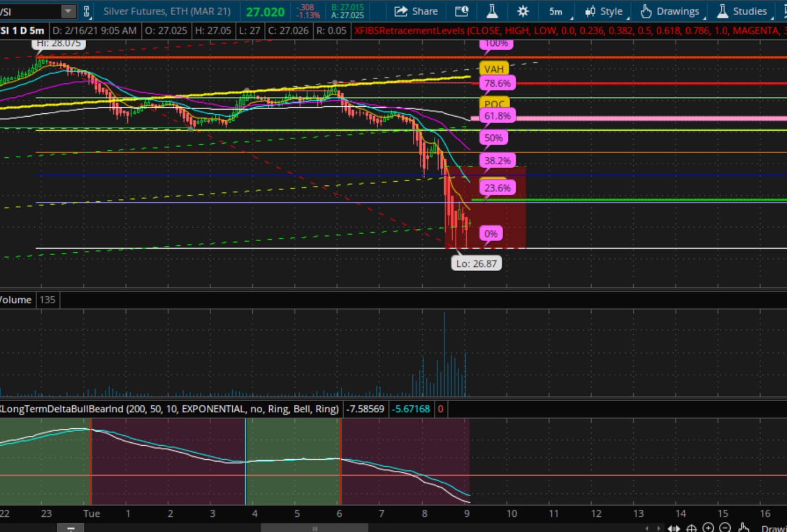Screen dimensions: 787x532
Task: Click the Range readout R: 0.05
Action: 331,31
